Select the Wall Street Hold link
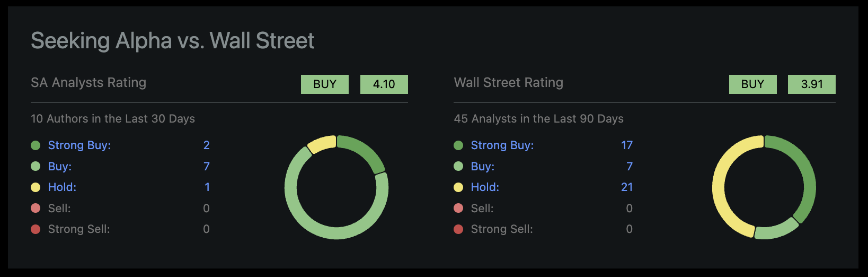 485,187
